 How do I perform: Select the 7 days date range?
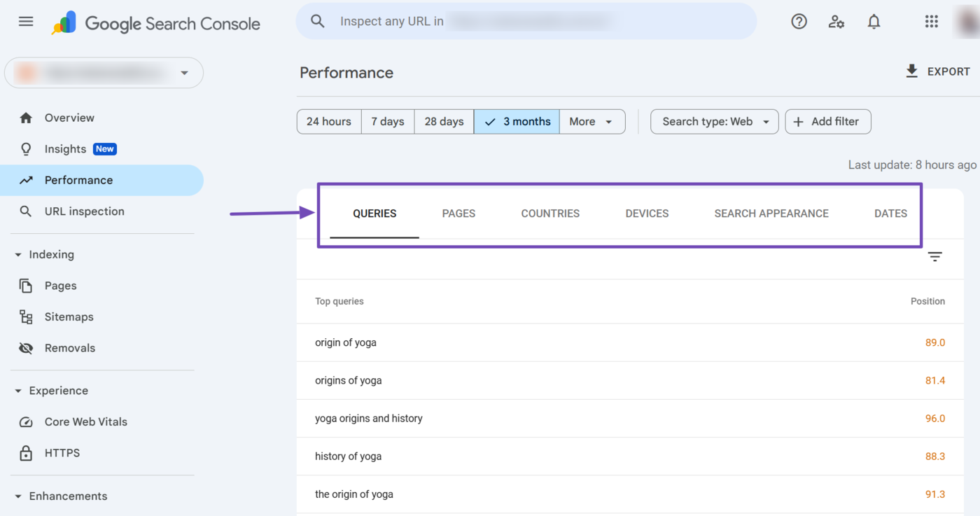[388, 121]
